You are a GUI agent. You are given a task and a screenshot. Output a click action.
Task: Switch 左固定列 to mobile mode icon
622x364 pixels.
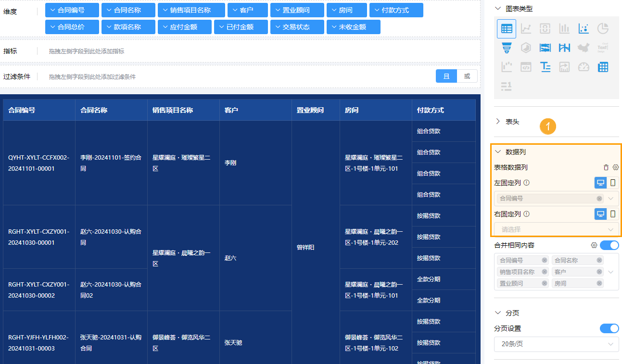(x=613, y=183)
